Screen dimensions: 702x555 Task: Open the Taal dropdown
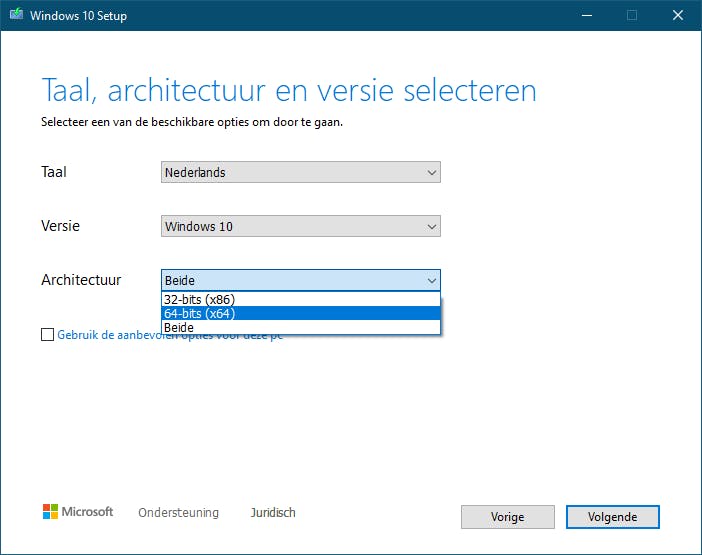coord(300,172)
